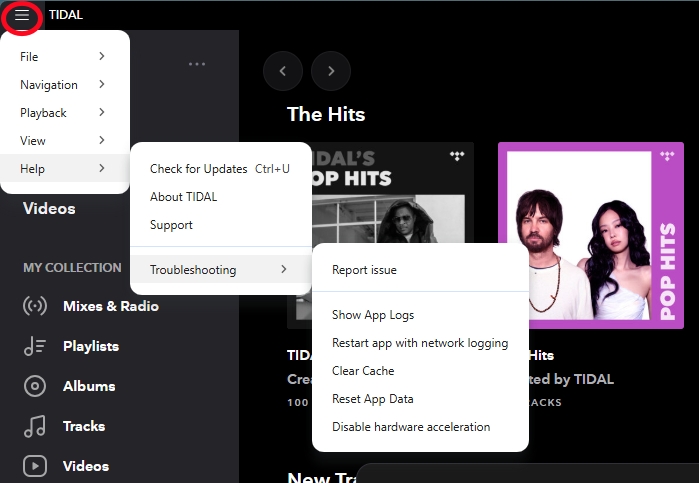Select Check for Updates in Help menu
699x483 pixels.
221,169
